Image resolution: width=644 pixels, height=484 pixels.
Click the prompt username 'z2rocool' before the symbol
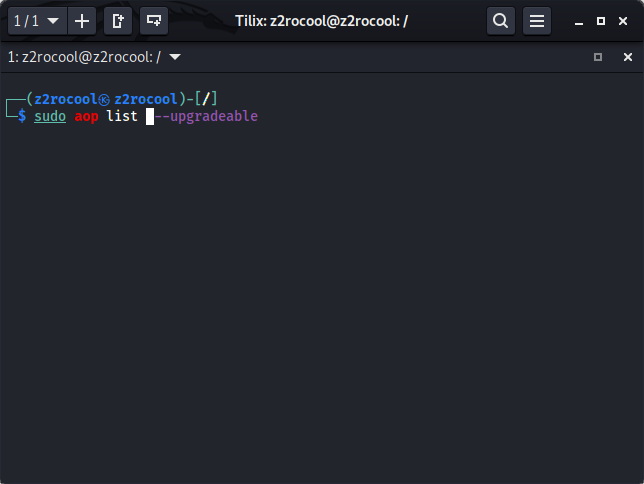[x=65, y=99]
